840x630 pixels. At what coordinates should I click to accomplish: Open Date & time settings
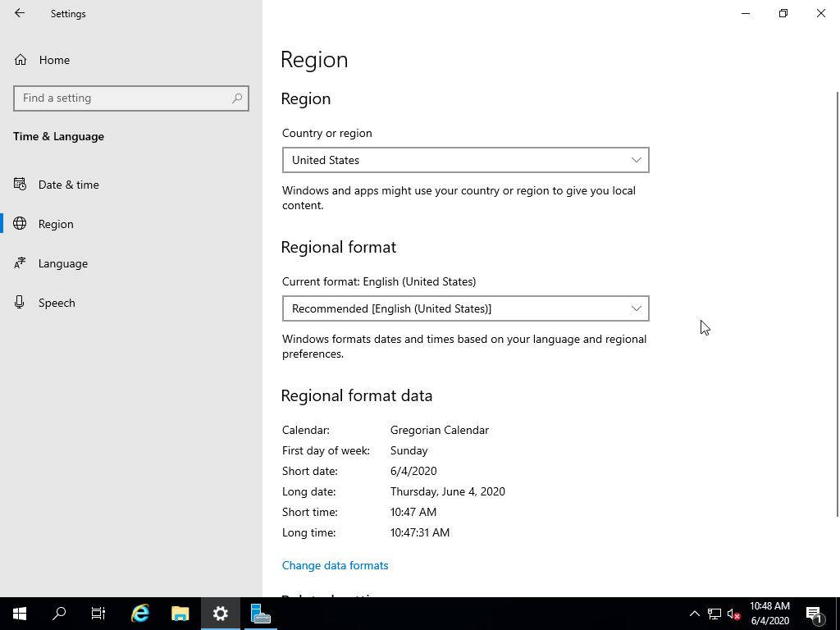click(68, 185)
